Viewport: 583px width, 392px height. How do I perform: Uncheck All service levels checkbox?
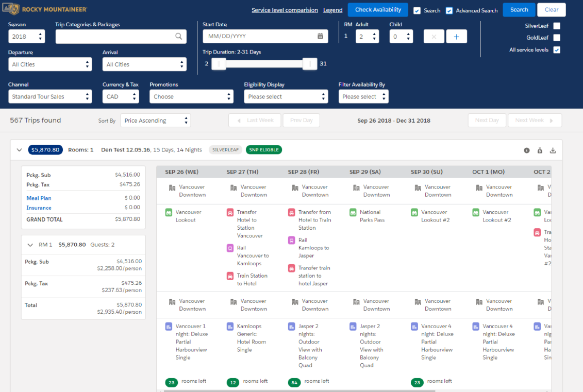click(x=557, y=50)
